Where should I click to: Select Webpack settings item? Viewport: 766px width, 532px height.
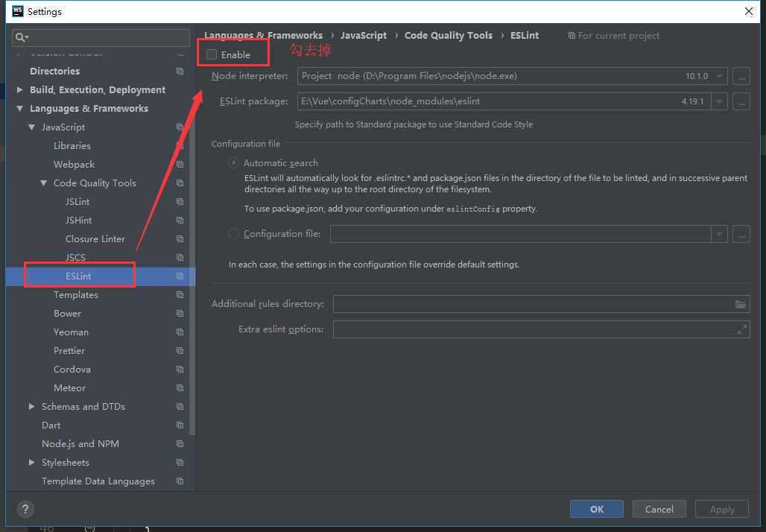(75, 165)
